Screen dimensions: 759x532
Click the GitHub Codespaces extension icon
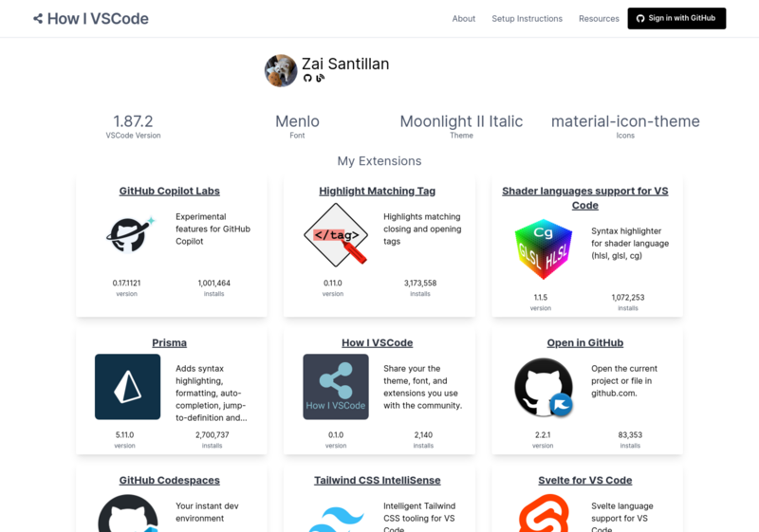128,513
